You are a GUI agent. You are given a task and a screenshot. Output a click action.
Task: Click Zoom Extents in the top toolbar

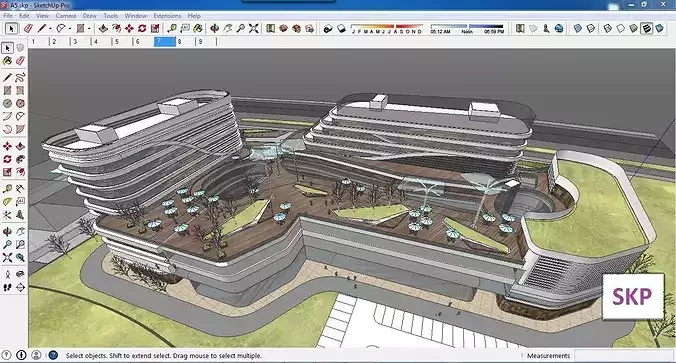[x=254, y=28]
